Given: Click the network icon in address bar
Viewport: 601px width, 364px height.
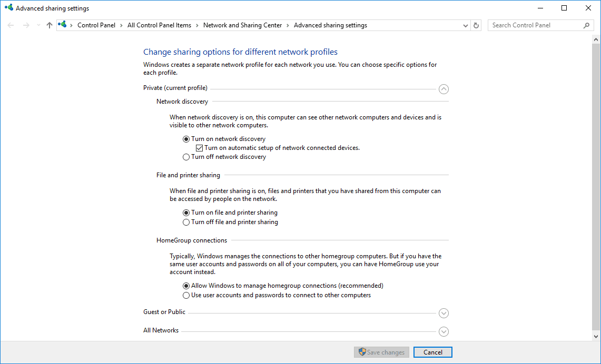Looking at the screenshot, I should [x=63, y=25].
